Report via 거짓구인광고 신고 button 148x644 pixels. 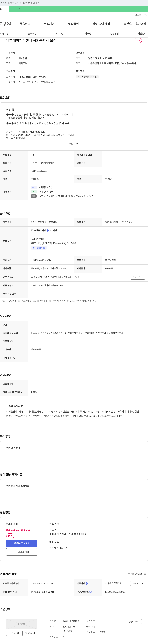pyautogui.click(x=137, y=574)
